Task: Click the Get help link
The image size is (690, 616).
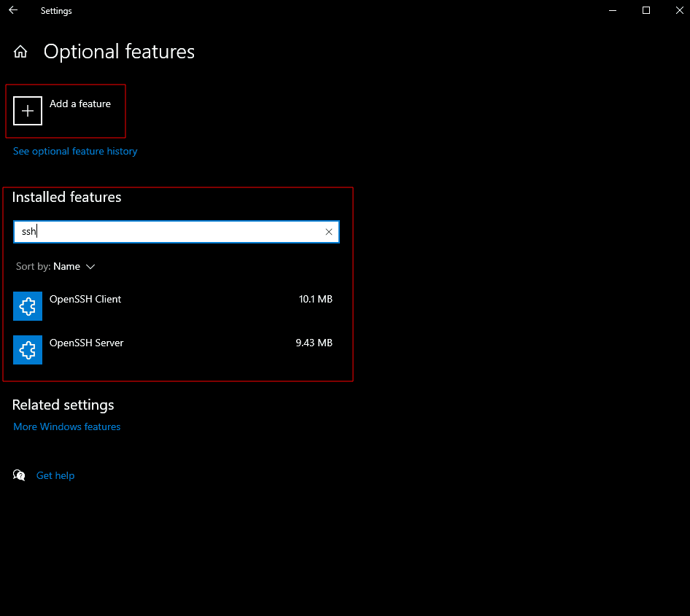Action: pos(55,475)
